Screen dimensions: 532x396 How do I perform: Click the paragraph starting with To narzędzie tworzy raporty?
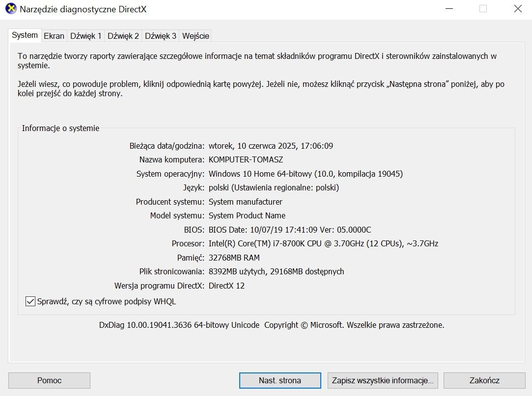click(257, 61)
